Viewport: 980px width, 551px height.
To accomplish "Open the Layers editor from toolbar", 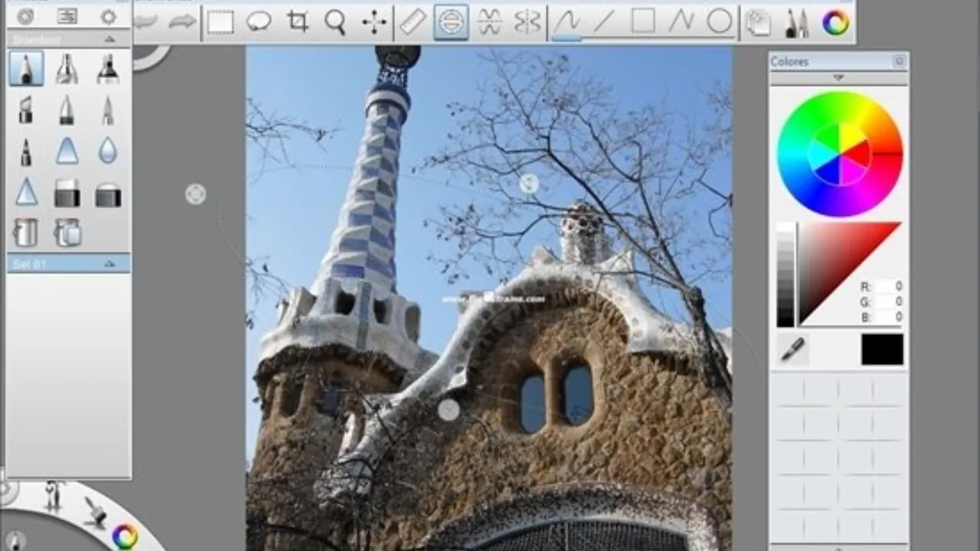I will [758, 22].
